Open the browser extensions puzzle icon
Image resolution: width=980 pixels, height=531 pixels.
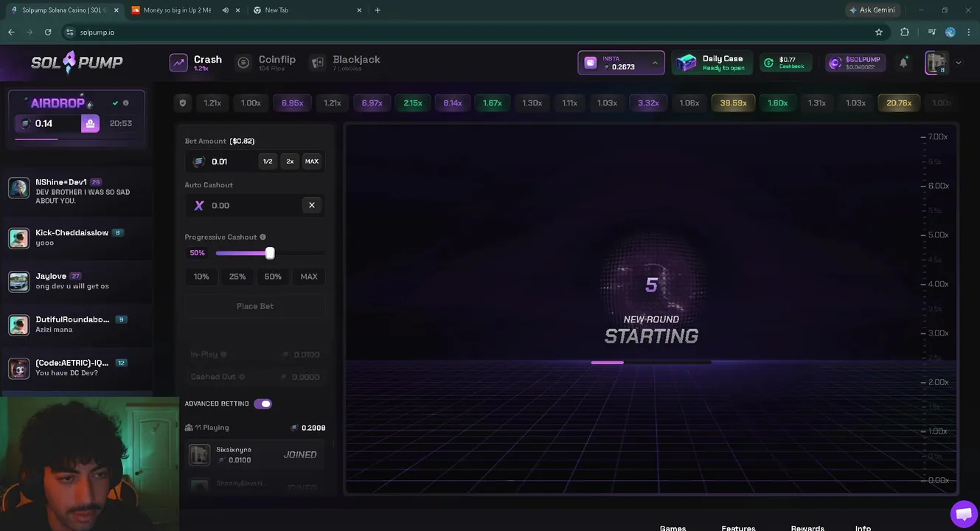pos(905,32)
